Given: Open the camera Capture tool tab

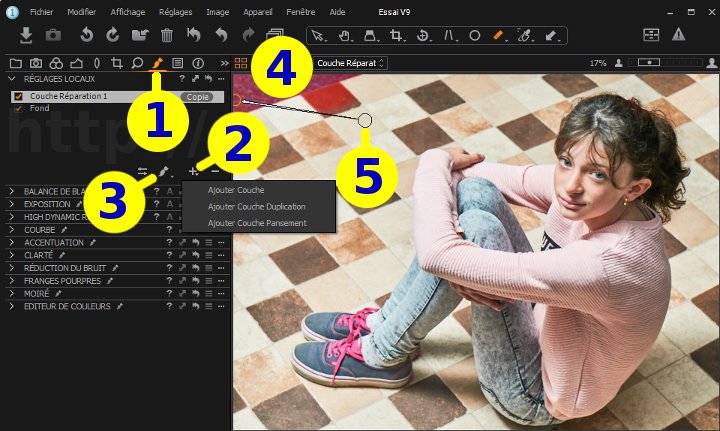Looking at the screenshot, I should click(36, 63).
